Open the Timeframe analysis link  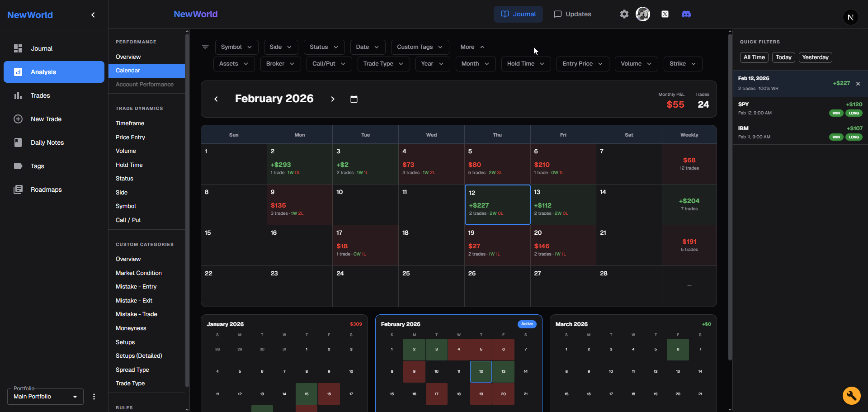tap(130, 123)
